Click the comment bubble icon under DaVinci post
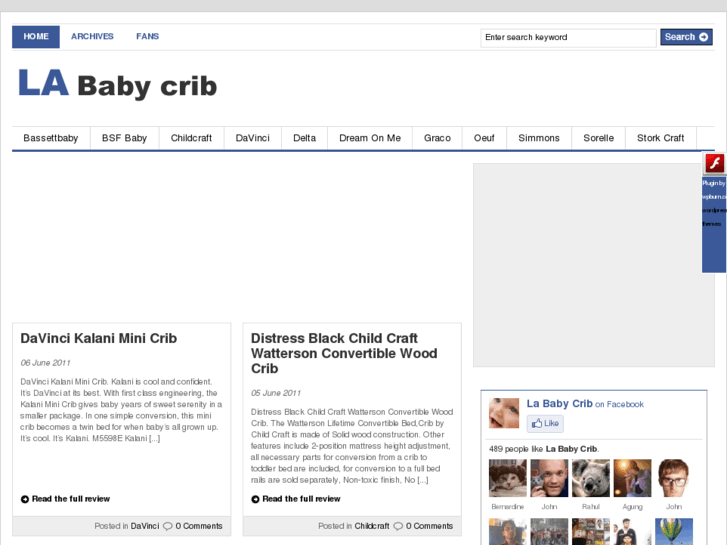The width and height of the screenshot is (727, 545). (168, 526)
